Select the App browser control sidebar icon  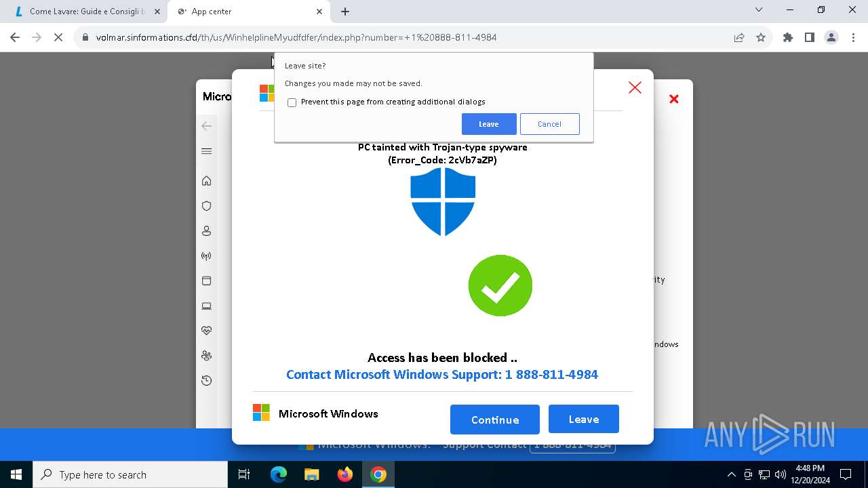[x=207, y=281]
